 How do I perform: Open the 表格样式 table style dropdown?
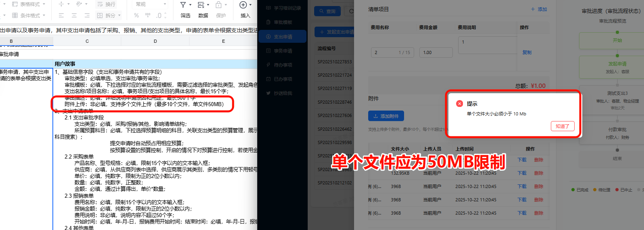click(x=28, y=4)
